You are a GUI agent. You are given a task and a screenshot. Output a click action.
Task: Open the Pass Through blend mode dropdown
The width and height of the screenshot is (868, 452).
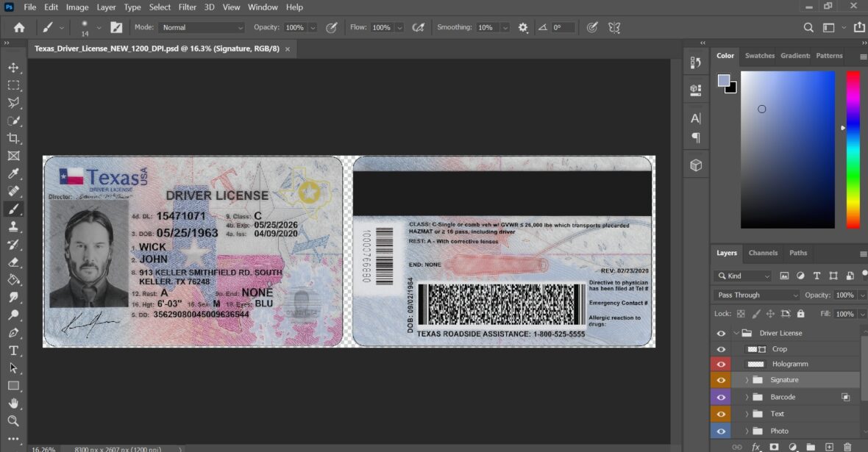755,295
